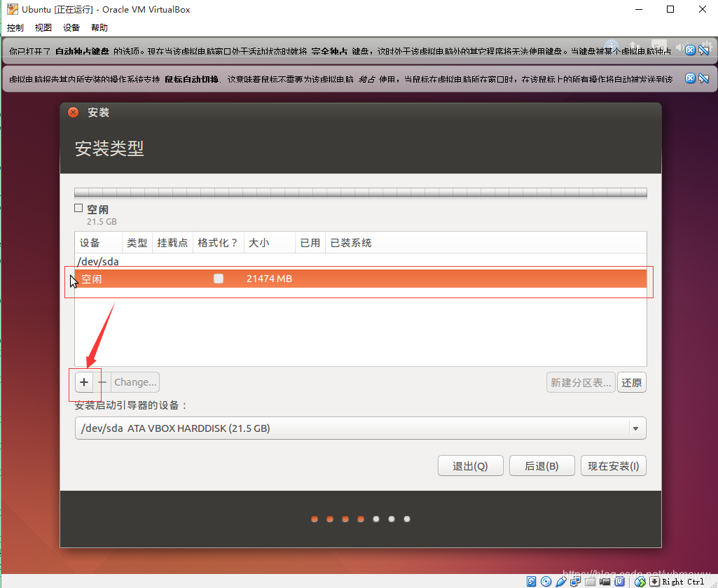Click the dropdown arrow of the /dev/sda combo box
Viewport: 718px width, 588px height.
click(x=635, y=429)
